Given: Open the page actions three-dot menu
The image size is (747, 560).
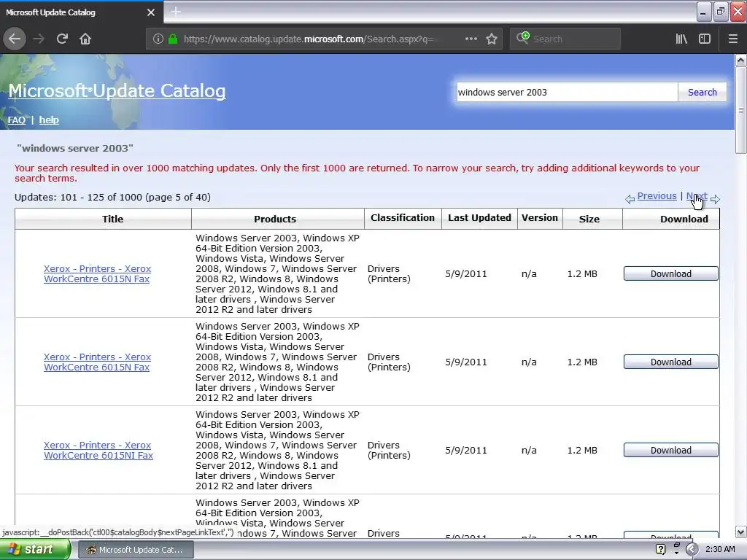Looking at the screenshot, I should pyautogui.click(x=471, y=39).
